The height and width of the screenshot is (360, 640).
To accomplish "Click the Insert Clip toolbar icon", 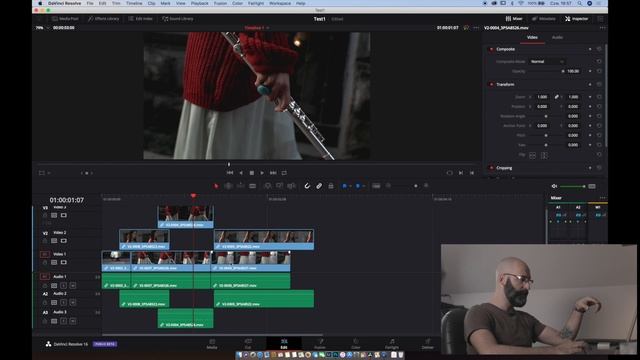I will (x=268, y=186).
